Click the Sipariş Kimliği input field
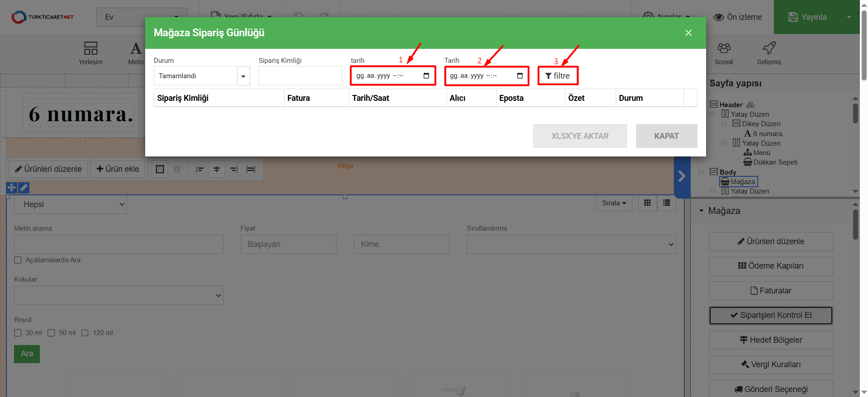The height and width of the screenshot is (397, 868). pos(300,76)
